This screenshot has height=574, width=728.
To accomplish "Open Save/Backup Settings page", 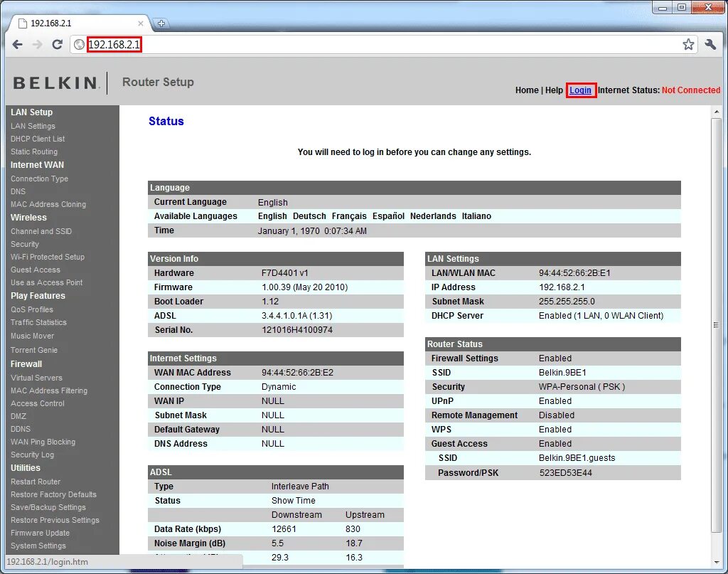I will [x=48, y=507].
